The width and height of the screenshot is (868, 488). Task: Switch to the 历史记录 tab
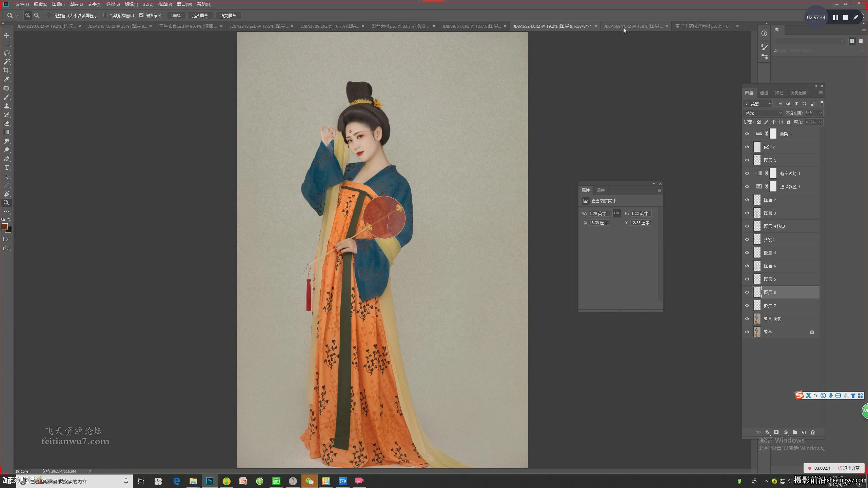tap(798, 93)
